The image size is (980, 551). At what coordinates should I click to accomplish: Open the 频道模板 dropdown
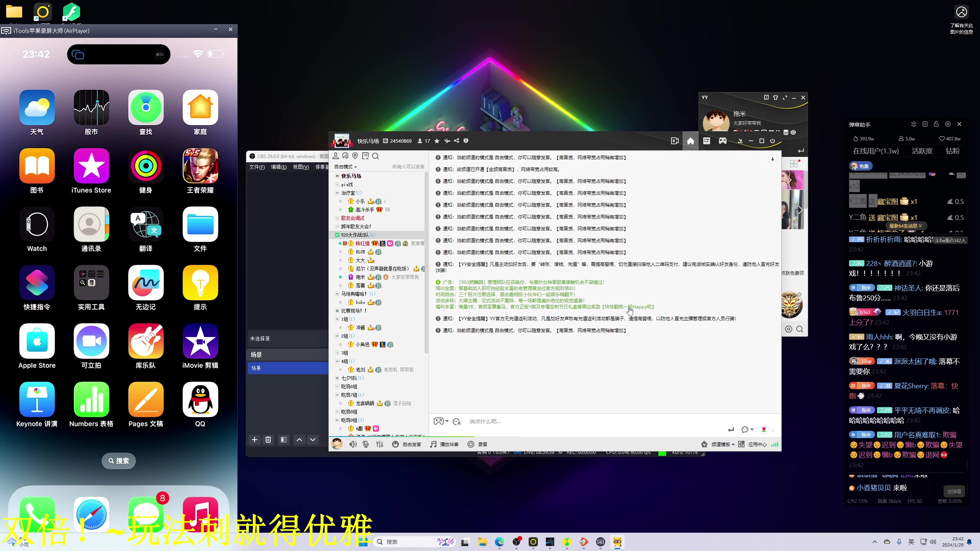(718, 444)
